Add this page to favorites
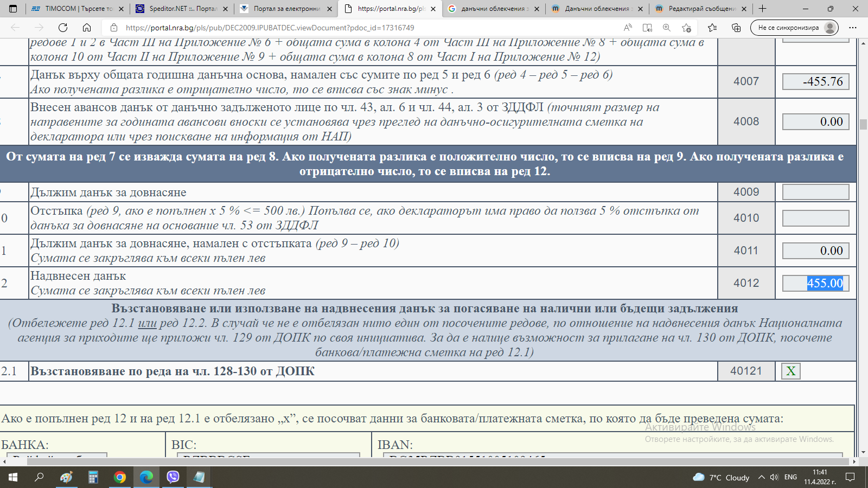The height and width of the screenshot is (488, 868). (x=686, y=28)
